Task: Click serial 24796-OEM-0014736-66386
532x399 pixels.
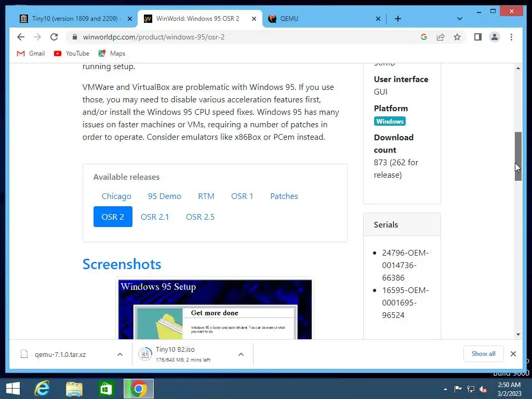Action: pos(405,265)
